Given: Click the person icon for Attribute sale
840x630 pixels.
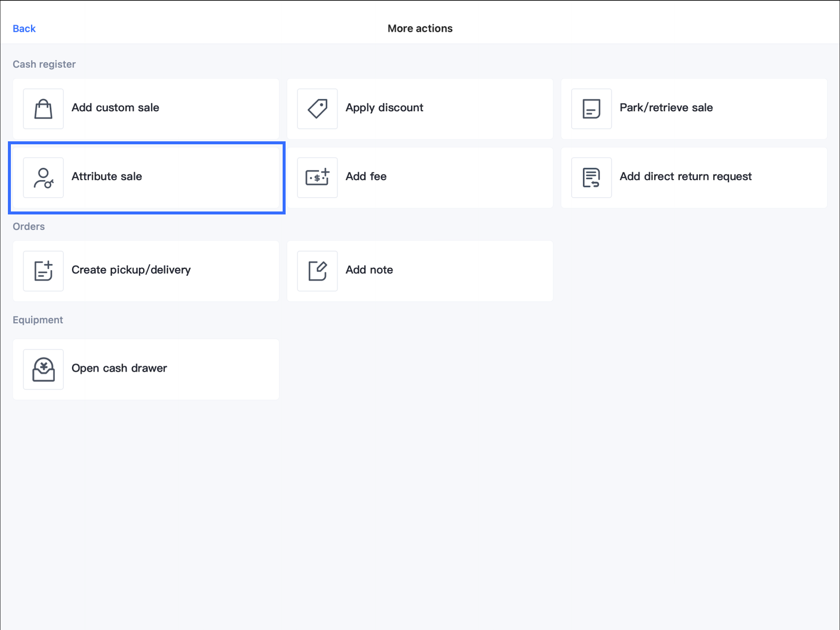Looking at the screenshot, I should pos(43,178).
